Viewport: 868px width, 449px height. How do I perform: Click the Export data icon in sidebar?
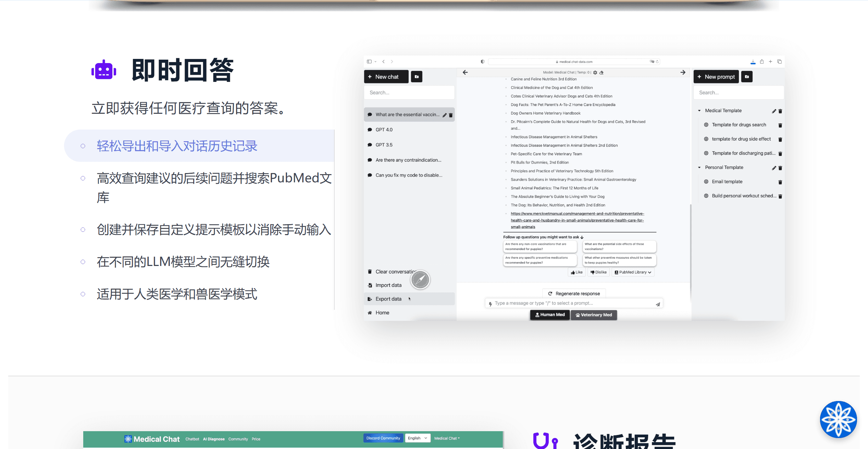[x=370, y=299]
